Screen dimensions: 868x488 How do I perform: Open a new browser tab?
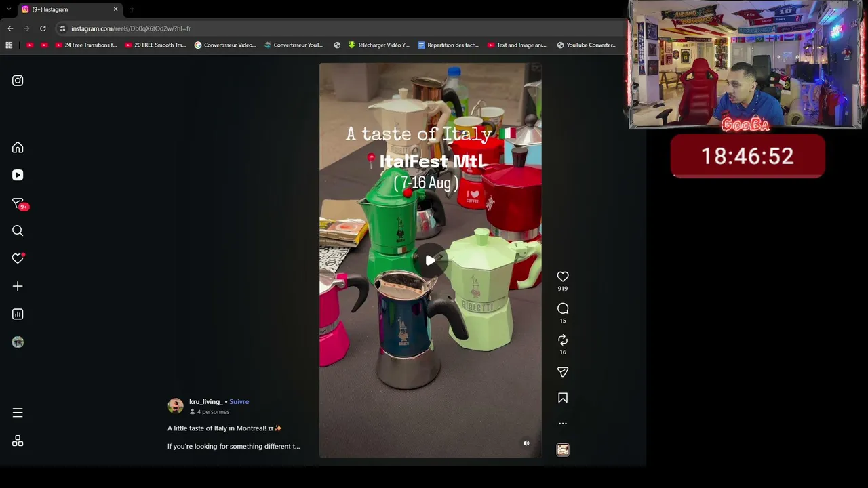pos(132,9)
